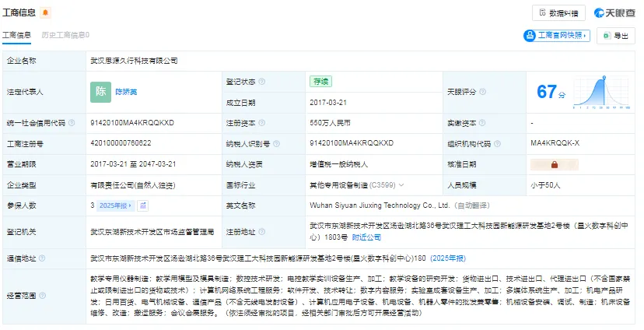The height and width of the screenshot is (330, 644).
Task: Open the 数据纠错 data correction button
Action: 558,13
